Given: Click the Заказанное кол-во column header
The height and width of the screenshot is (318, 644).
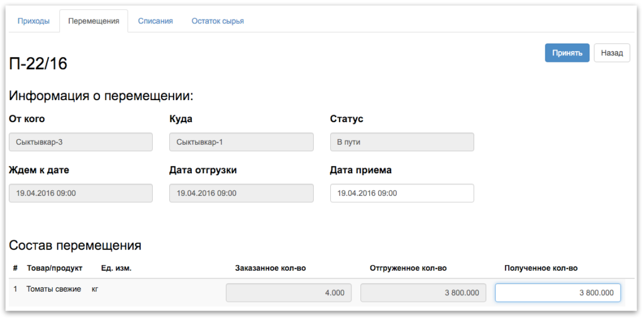Looking at the screenshot, I should (x=270, y=268).
